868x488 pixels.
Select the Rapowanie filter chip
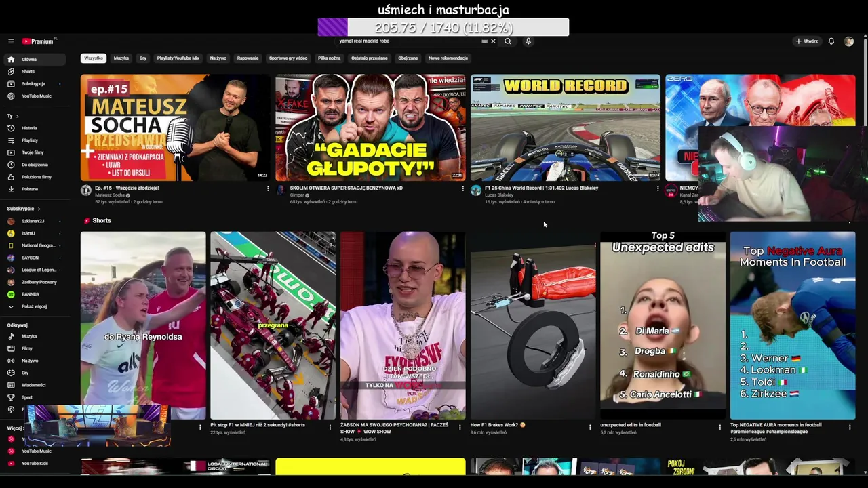coord(248,58)
